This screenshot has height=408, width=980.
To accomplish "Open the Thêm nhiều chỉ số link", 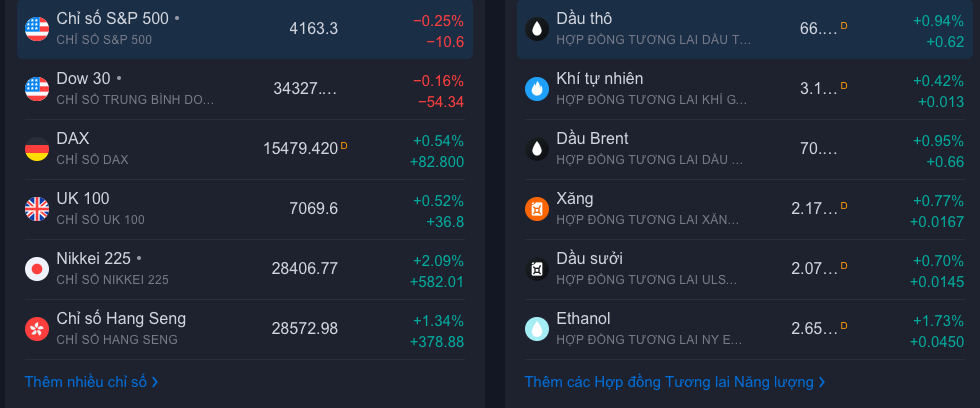I will [91, 382].
